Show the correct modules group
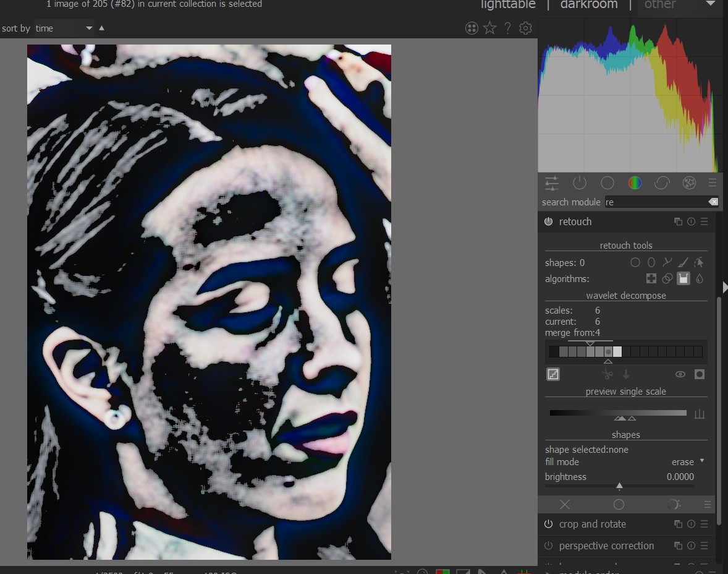The width and height of the screenshot is (728, 574). click(662, 183)
